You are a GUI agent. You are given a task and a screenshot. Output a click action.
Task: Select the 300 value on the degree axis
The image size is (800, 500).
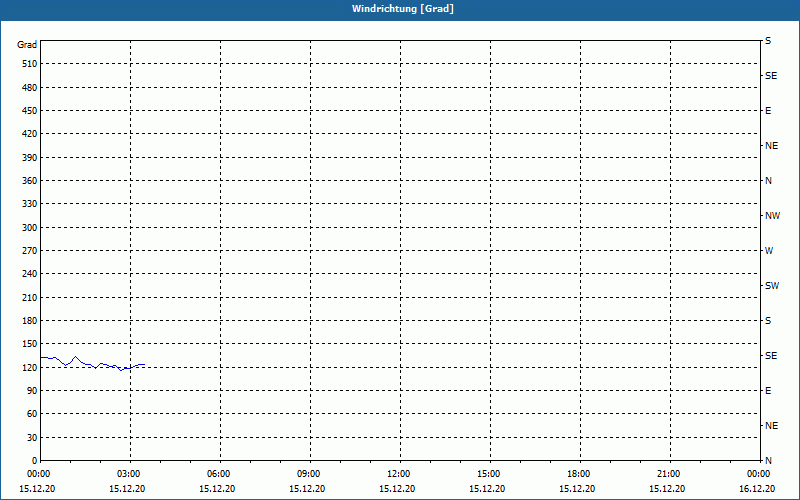(x=30, y=228)
